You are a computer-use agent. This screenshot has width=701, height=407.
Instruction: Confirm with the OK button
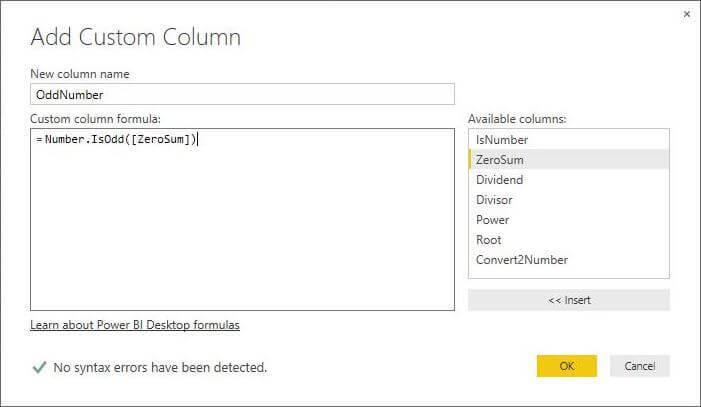[x=566, y=366]
